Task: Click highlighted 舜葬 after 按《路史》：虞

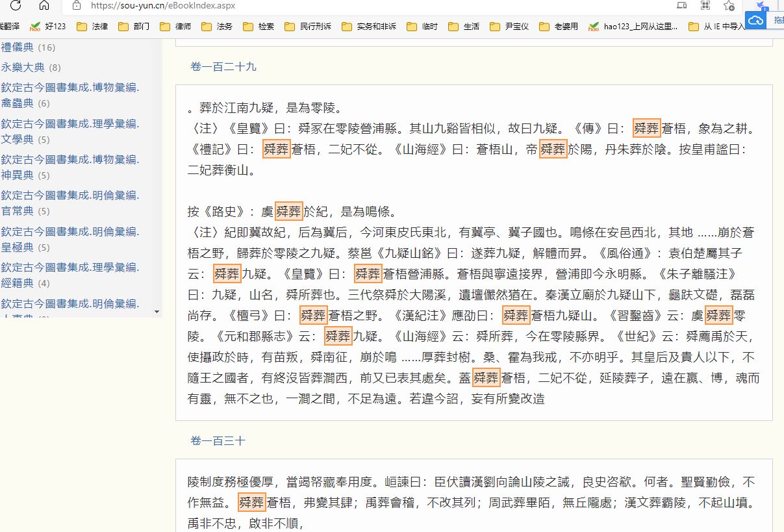Action: pos(289,212)
